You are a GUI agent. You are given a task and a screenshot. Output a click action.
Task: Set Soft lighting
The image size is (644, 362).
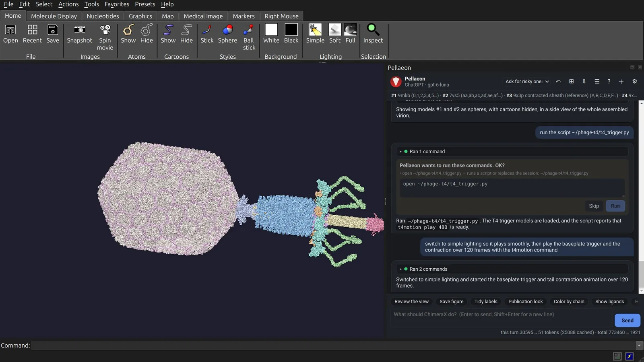[335, 34]
